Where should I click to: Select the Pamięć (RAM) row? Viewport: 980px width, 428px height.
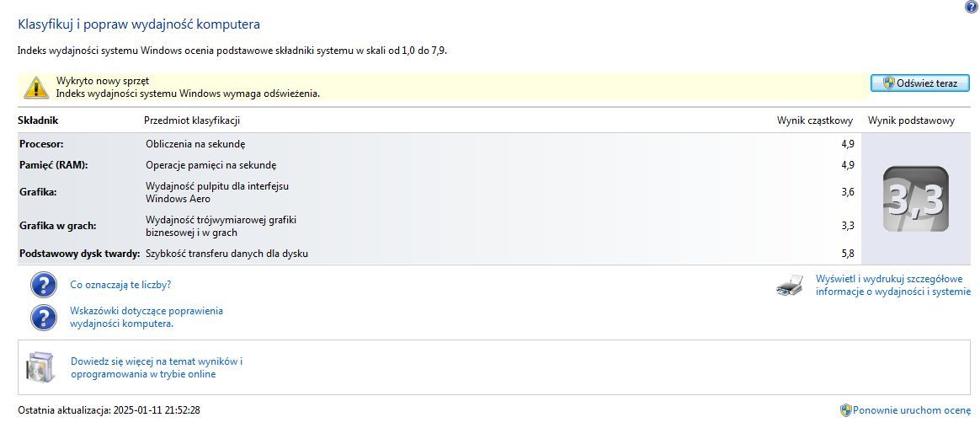click(x=439, y=165)
